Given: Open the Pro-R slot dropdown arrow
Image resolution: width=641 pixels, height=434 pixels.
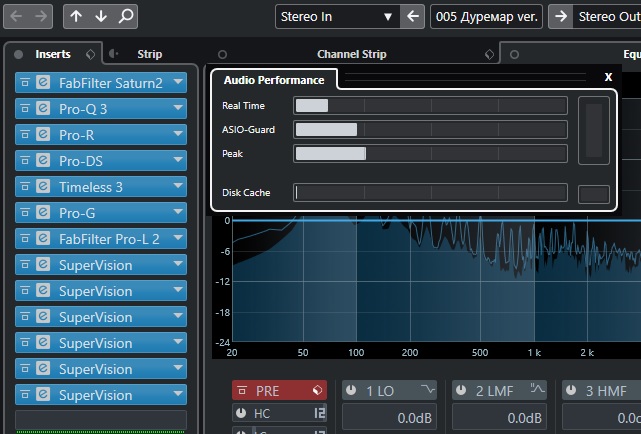Looking at the screenshot, I should tap(178, 134).
